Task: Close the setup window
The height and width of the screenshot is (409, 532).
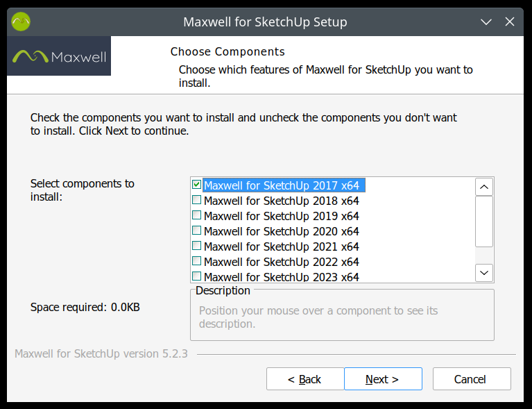Action: click(510, 22)
